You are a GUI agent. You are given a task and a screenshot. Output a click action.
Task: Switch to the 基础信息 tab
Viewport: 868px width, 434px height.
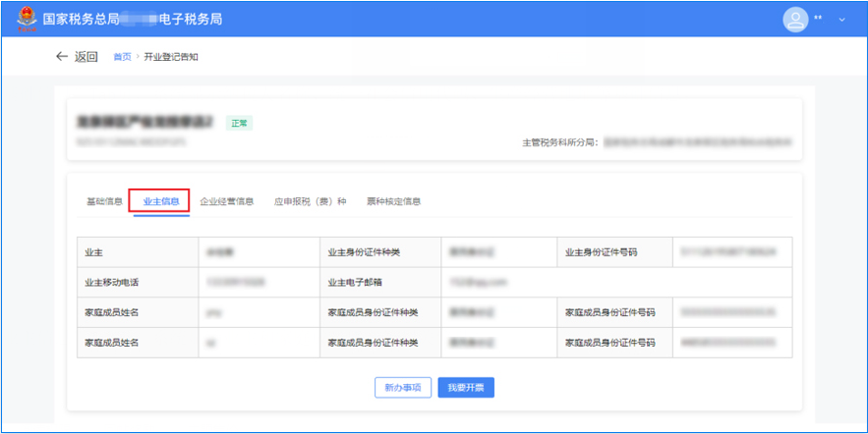[x=104, y=201]
